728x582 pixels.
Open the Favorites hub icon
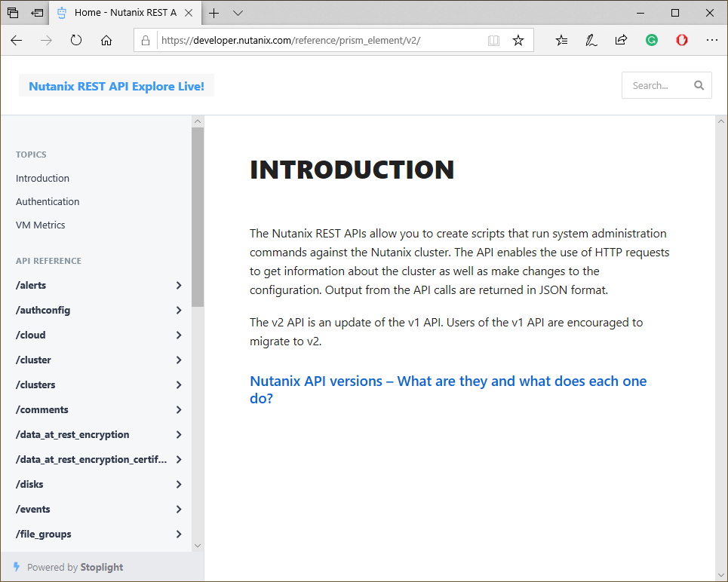point(561,41)
